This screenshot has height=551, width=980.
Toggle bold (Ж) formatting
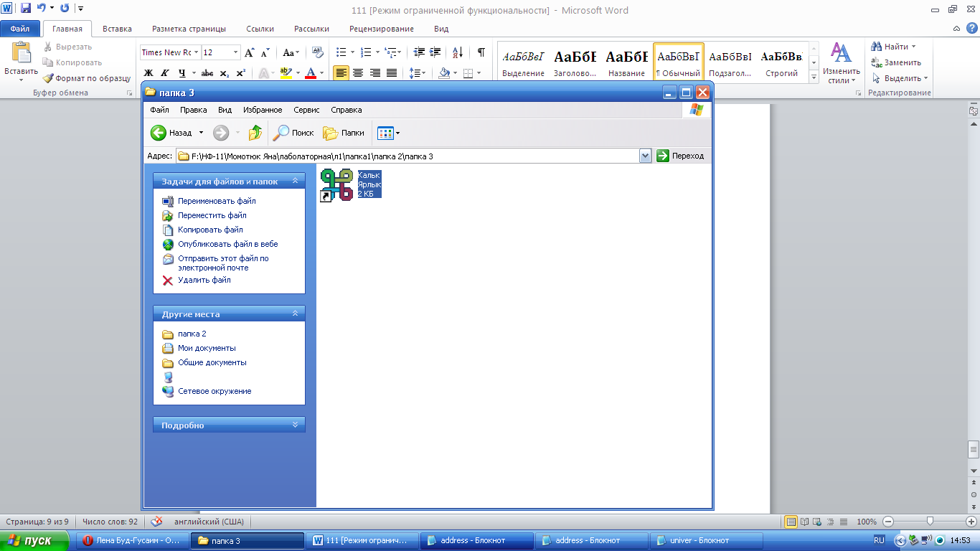(149, 73)
